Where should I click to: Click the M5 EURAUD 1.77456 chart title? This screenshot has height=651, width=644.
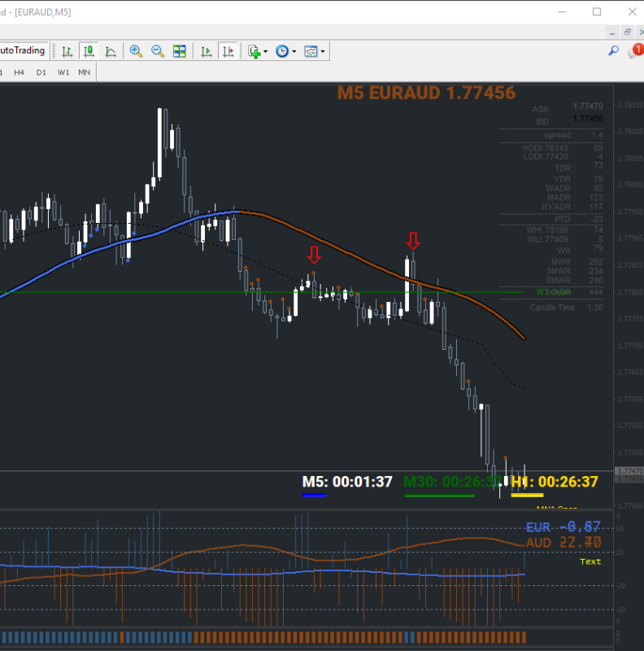pos(426,93)
